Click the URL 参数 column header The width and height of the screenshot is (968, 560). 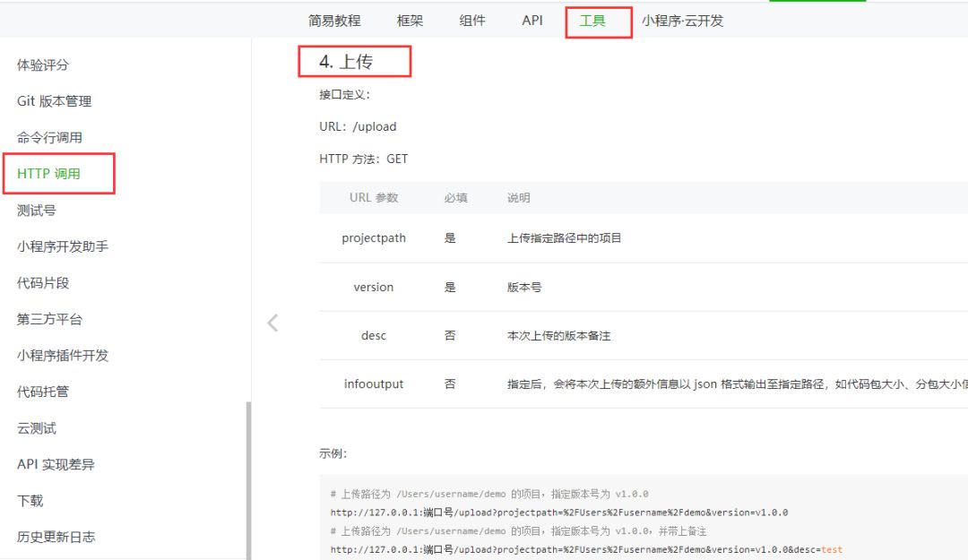(x=374, y=198)
